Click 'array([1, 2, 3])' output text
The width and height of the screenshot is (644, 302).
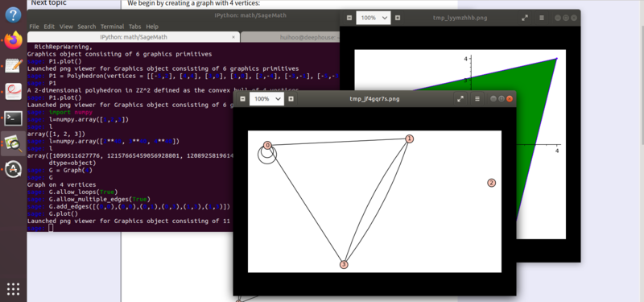(56, 134)
